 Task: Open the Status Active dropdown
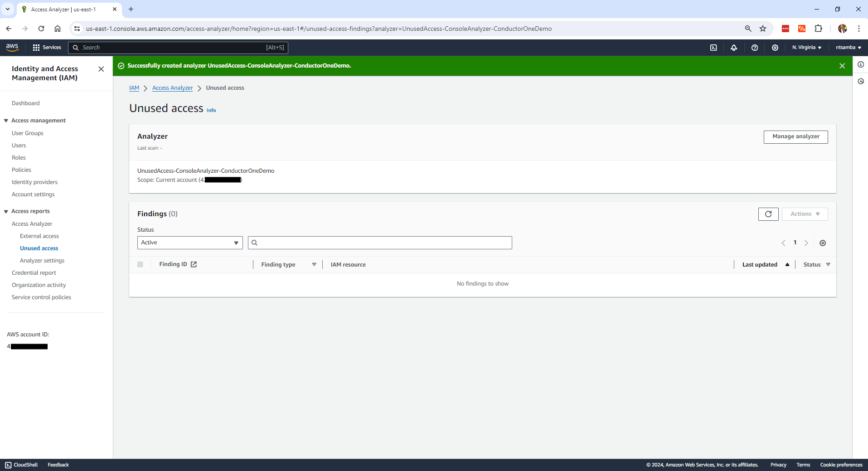click(189, 243)
